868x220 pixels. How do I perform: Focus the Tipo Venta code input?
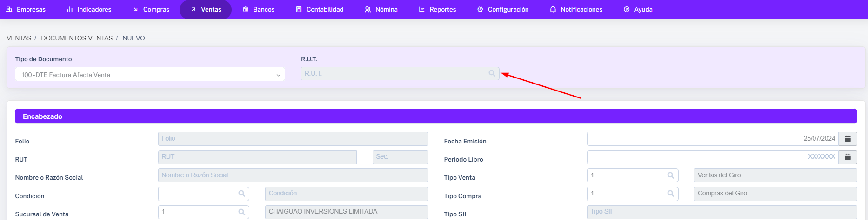626,175
